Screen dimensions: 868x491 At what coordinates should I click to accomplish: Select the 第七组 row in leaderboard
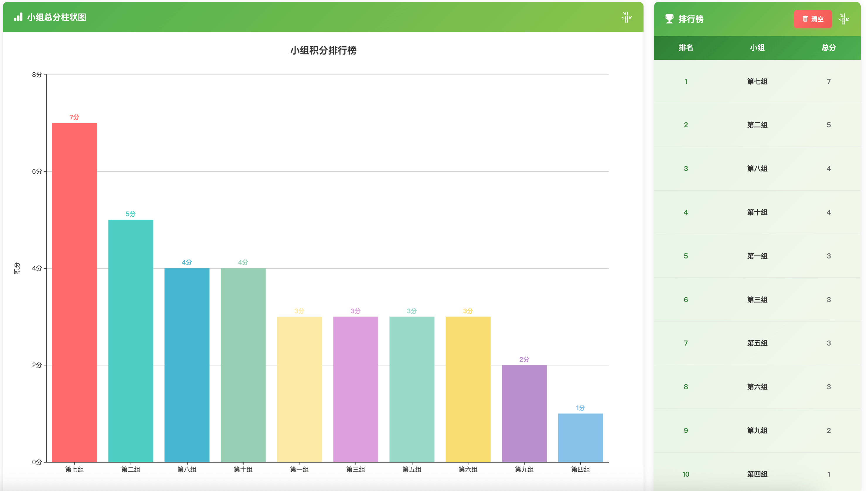click(x=757, y=81)
